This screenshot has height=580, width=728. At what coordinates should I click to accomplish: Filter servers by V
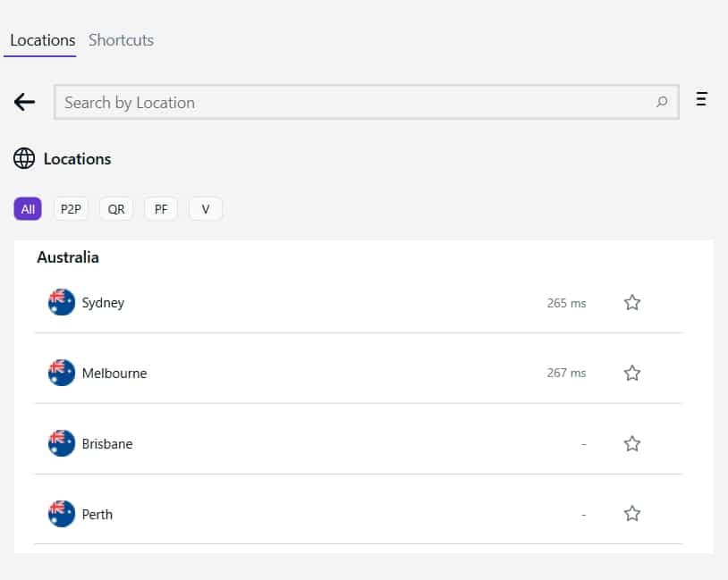[x=206, y=209]
